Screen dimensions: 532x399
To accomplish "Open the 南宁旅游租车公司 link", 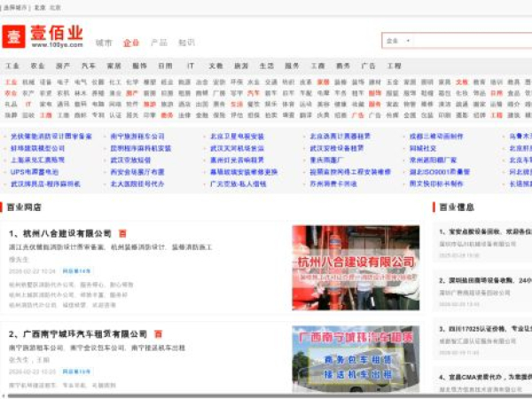I will coord(137,137).
